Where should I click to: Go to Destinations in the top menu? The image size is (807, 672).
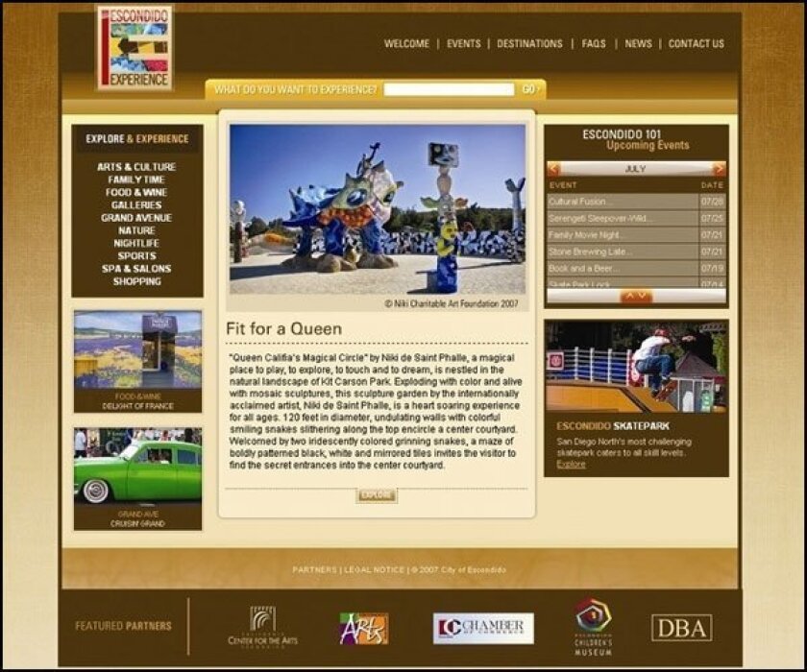tap(529, 44)
